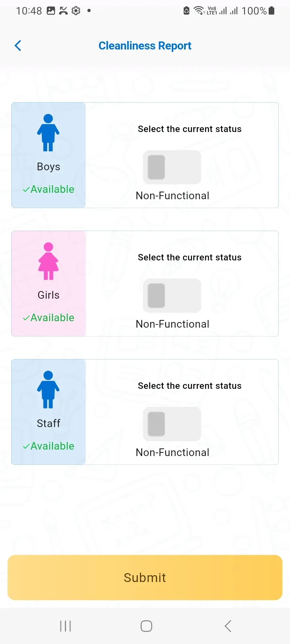The image size is (290, 644).
Task: Submit the cleanliness report
Action: point(145,578)
